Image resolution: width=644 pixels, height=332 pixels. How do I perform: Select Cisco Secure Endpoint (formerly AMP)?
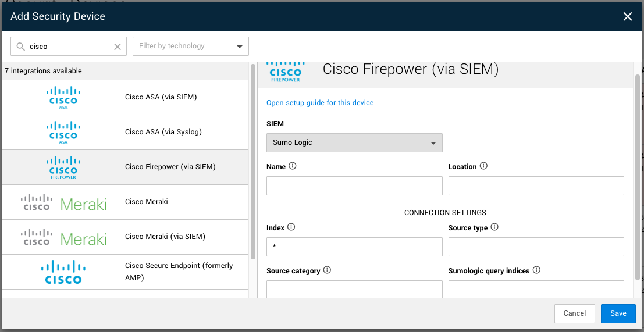coord(125,272)
